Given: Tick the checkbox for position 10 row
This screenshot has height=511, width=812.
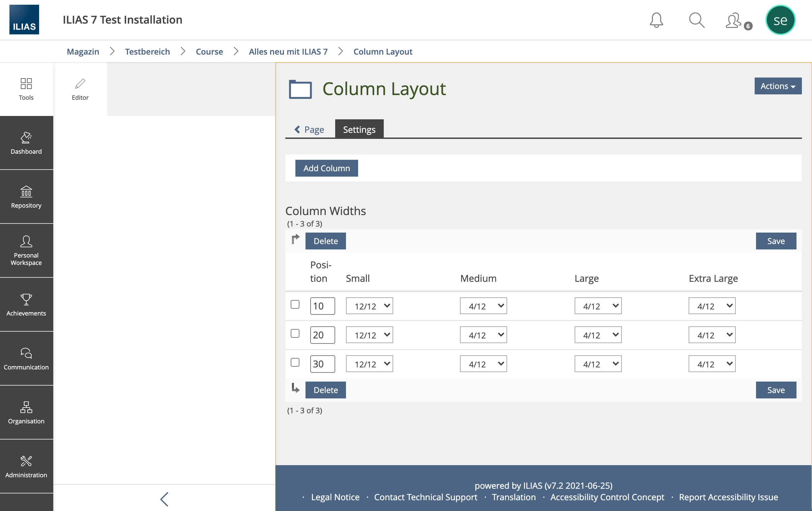Looking at the screenshot, I should tap(295, 304).
